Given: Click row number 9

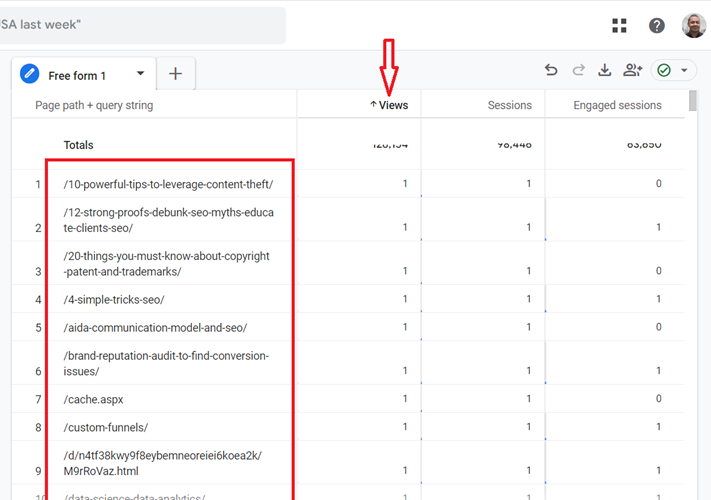Looking at the screenshot, I should (38, 471).
